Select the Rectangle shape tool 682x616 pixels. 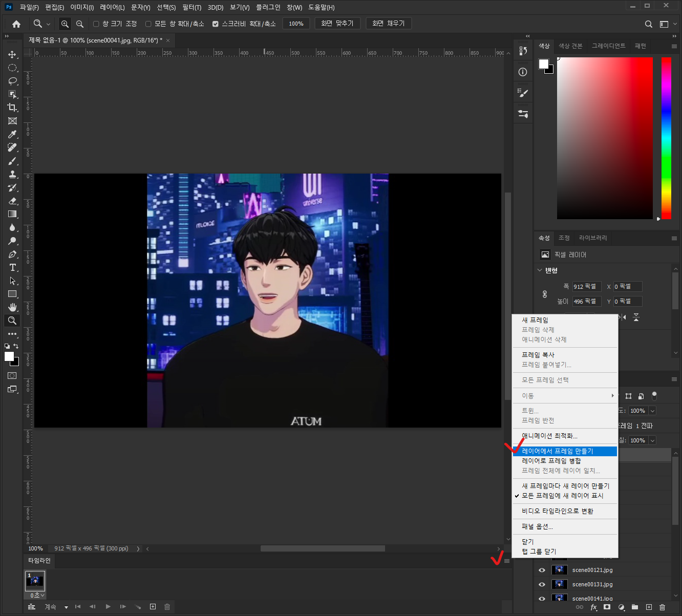[12, 294]
